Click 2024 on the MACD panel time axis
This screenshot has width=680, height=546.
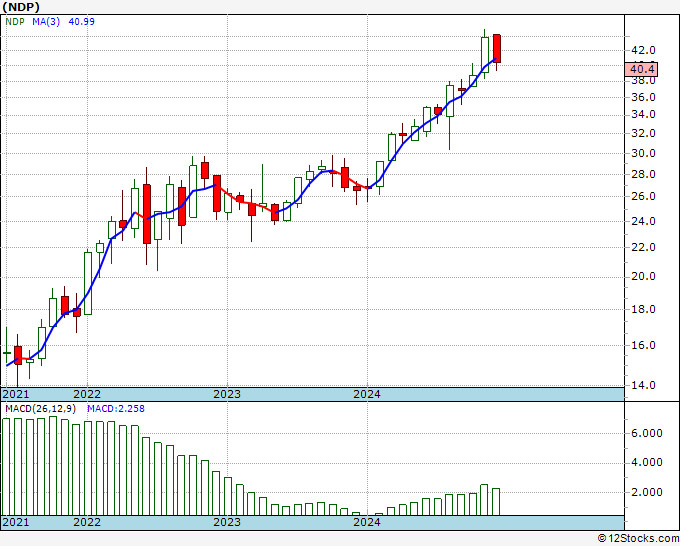pos(367,522)
